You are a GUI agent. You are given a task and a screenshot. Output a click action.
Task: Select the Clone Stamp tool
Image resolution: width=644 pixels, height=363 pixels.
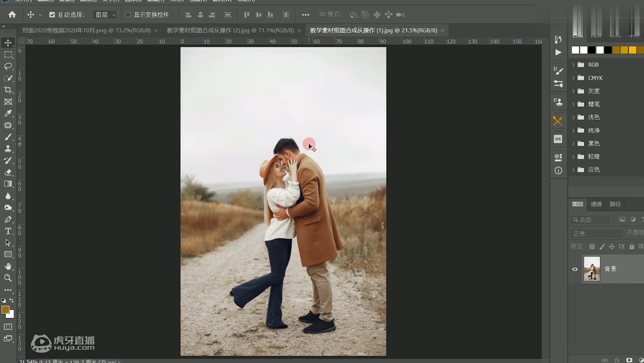tap(8, 149)
